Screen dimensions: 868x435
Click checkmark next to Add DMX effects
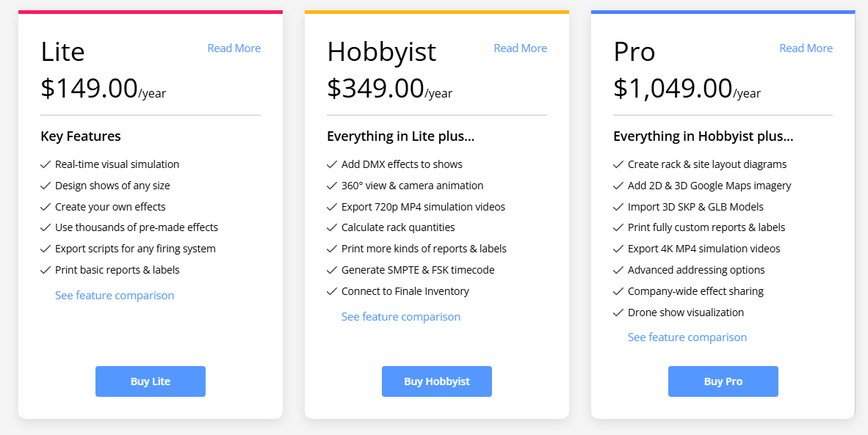click(332, 165)
